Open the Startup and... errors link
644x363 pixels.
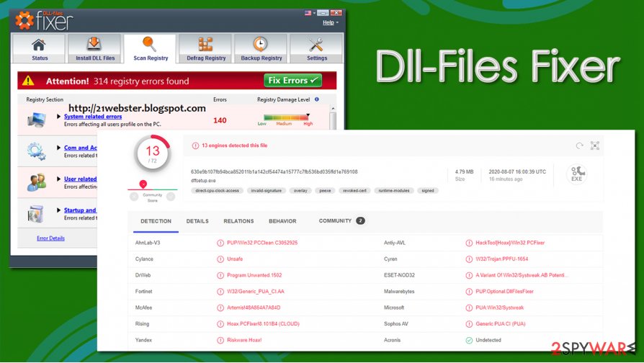click(80, 210)
